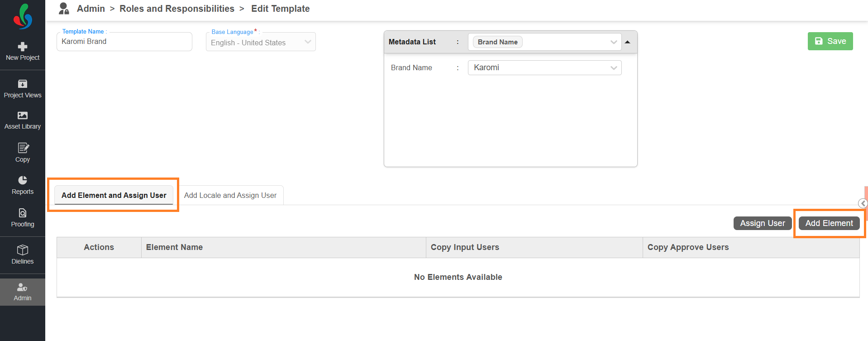Open the Asset Library icon
Screen dimensions: 868x341
(x=23, y=115)
